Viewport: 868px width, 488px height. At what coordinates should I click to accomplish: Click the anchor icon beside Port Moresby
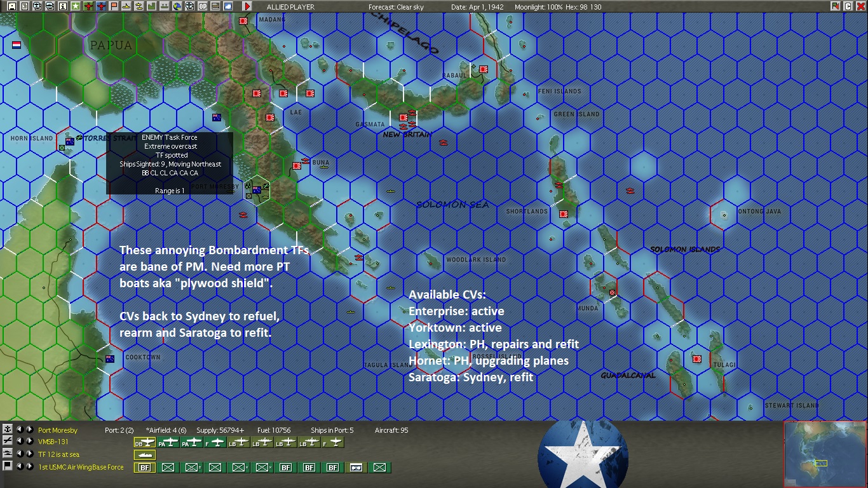coord(8,430)
